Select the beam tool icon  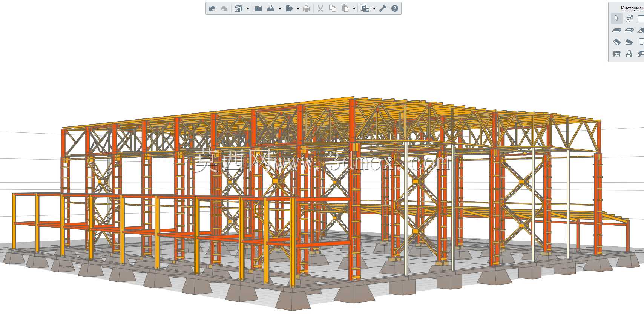pos(641,54)
